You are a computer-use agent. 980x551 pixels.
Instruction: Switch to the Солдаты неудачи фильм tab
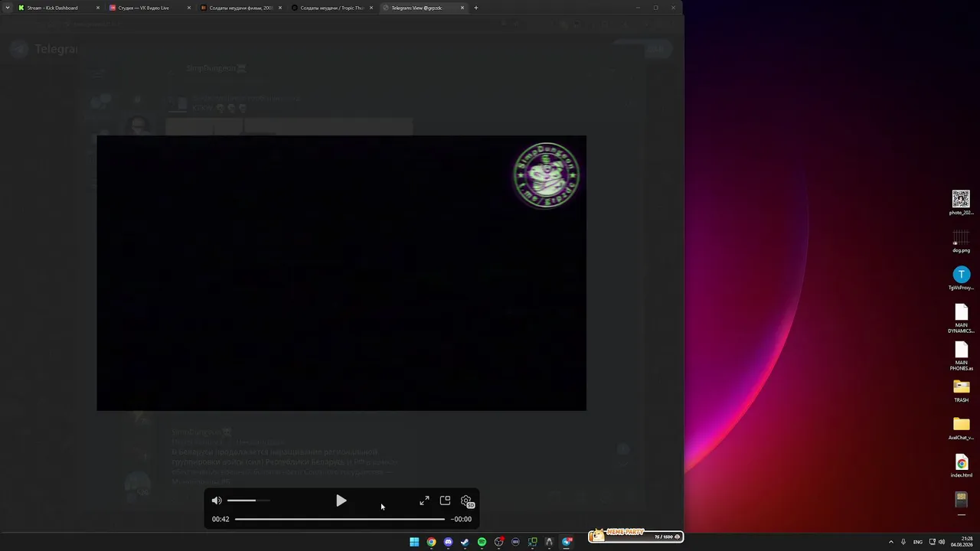240,8
